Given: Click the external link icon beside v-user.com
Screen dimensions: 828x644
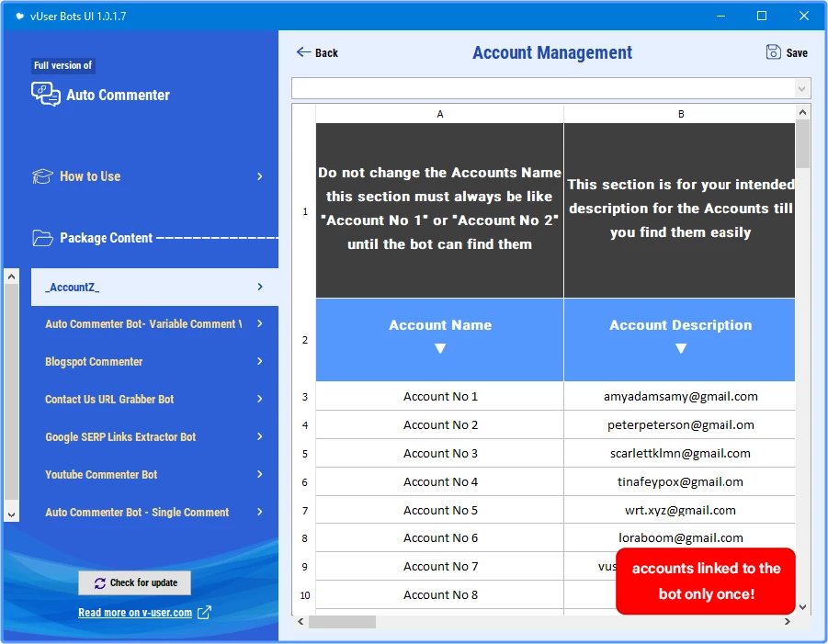Looking at the screenshot, I should (204, 613).
